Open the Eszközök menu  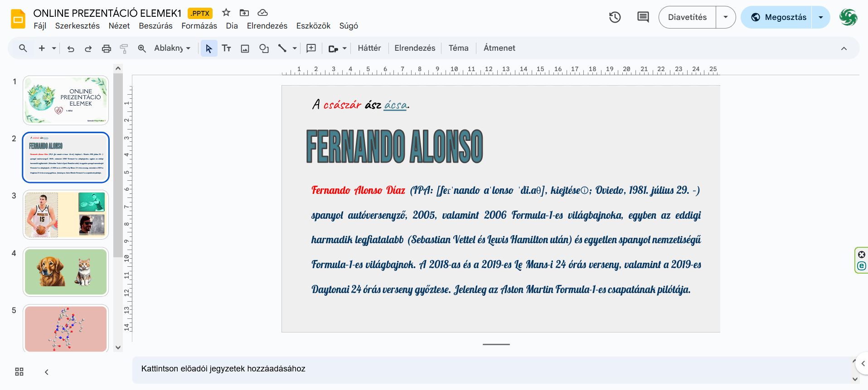(313, 26)
